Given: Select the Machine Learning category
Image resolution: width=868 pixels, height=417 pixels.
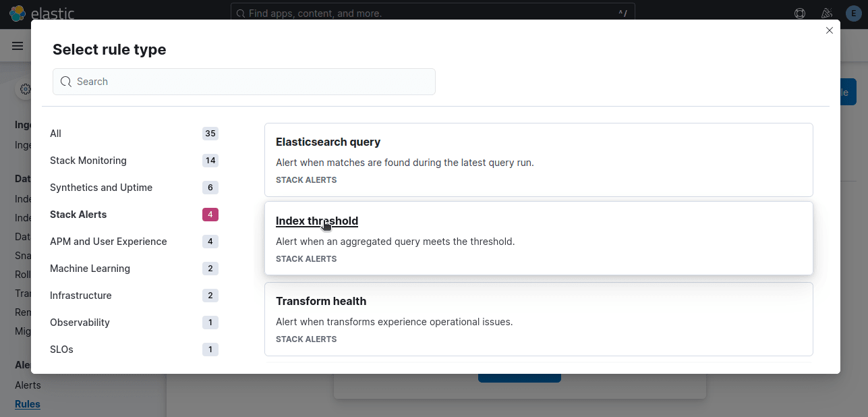Looking at the screenshot, I should (x=134, y=269).
